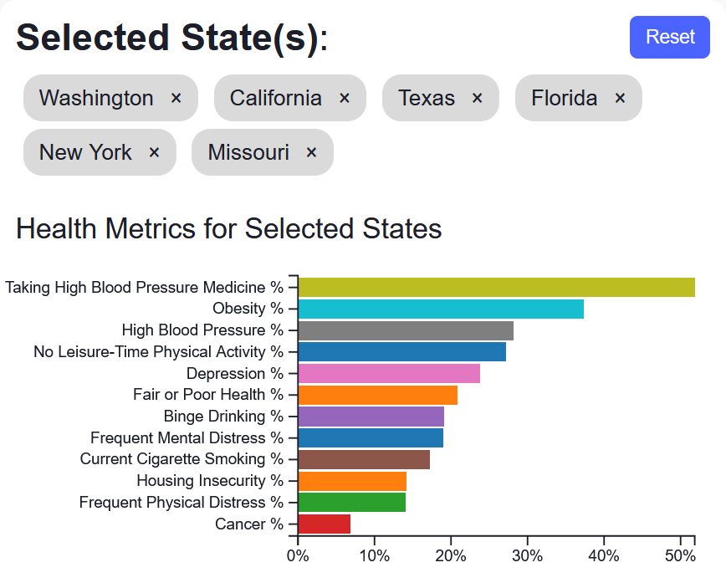Click the orange Fair or Poor Health bar
Image resolution: width=726 pixels, height=588 pixels.
tap(377, 395)
